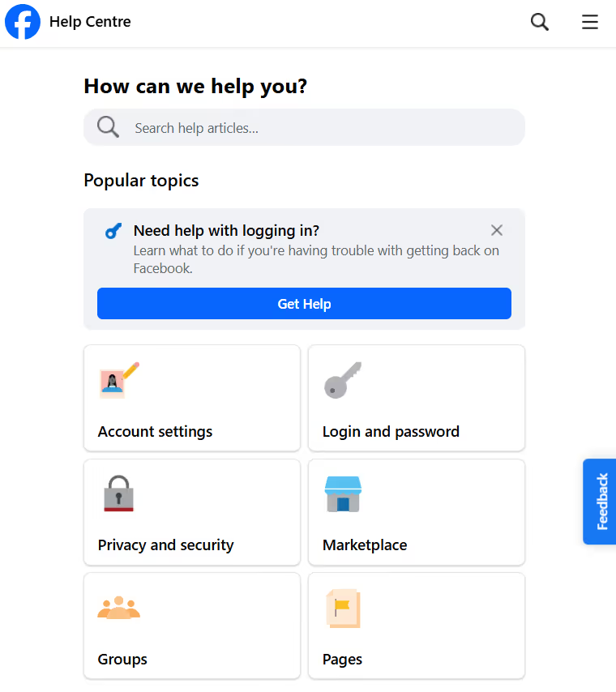Click the search help articles input field
Image resolution: width=616 pixels, height=692 pixels.
304,127
